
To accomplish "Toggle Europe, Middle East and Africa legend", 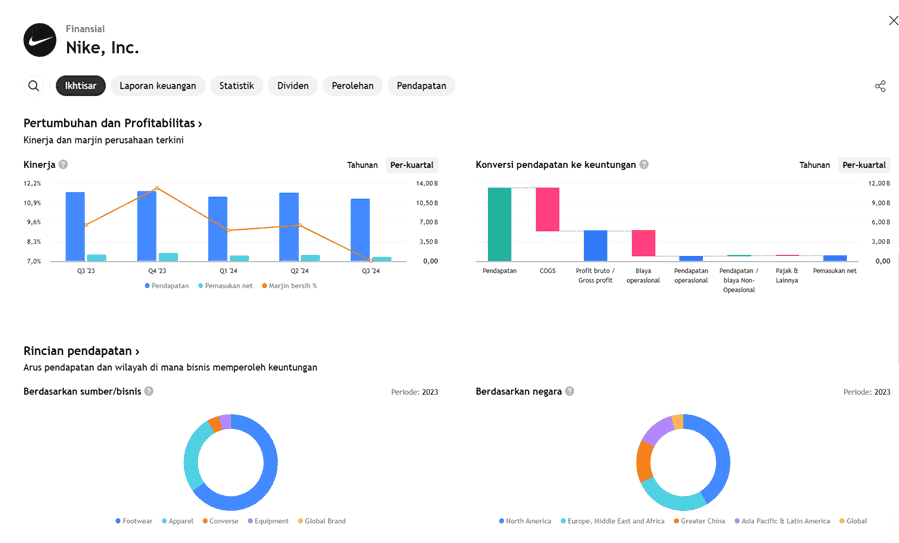I will coord(612,521).
